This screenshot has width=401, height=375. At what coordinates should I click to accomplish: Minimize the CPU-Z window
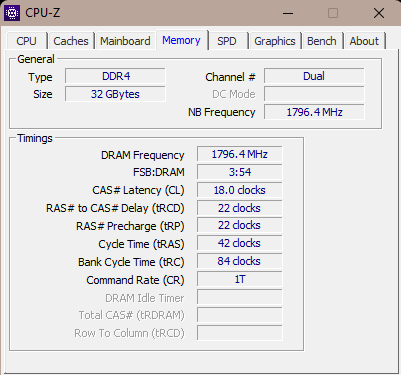288,13
